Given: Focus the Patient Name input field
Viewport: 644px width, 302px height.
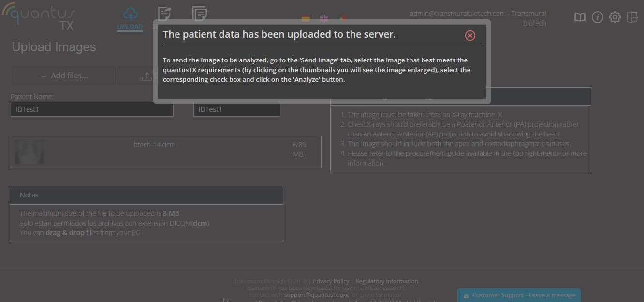Looking at the screenshot, I should [92, 109].
